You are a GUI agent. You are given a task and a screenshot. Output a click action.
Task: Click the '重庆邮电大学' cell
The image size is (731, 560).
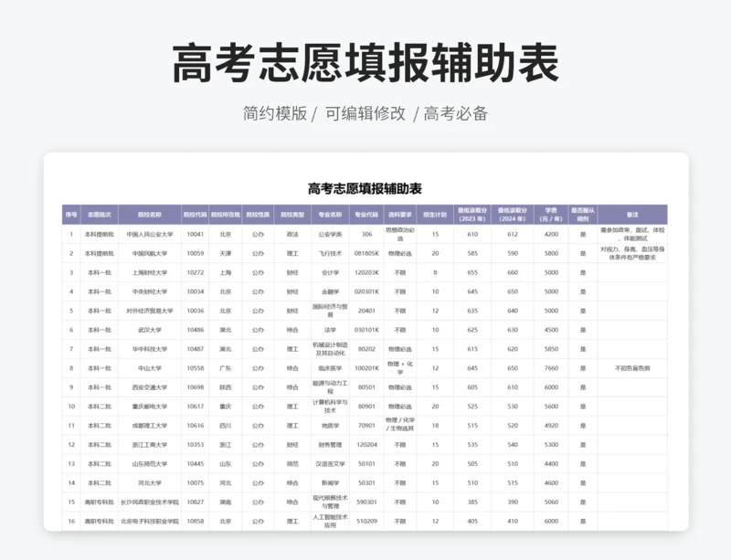[x=150, y=407]
